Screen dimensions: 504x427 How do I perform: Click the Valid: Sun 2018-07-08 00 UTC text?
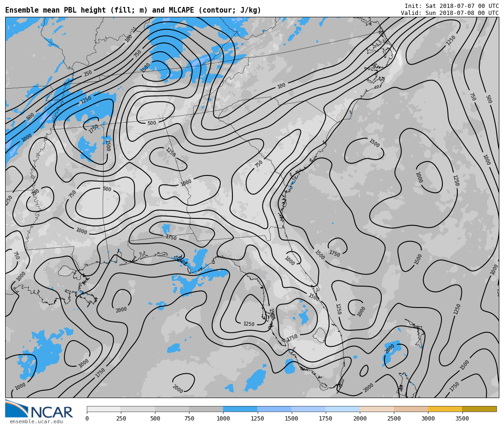pyautogui.click(x=450, y=13)
